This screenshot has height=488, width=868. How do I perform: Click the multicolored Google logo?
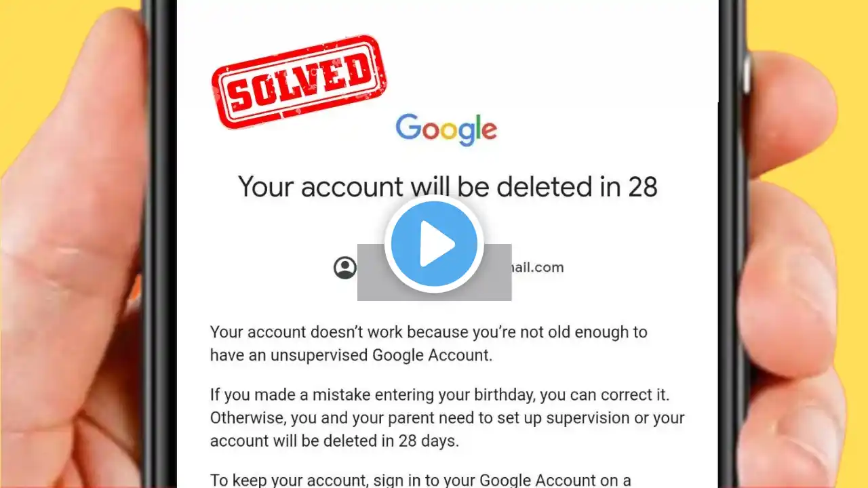pos(446,130)
